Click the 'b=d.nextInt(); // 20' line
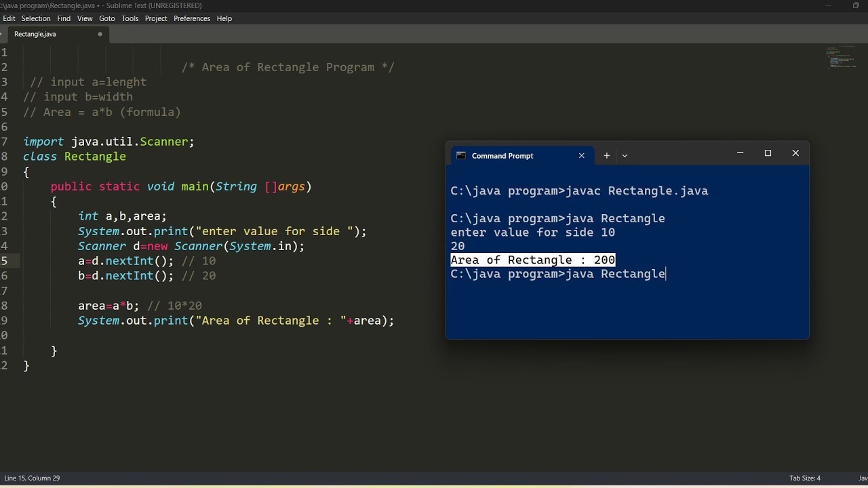The height and width of the screenshot is (488, 868). click(146, 276)
